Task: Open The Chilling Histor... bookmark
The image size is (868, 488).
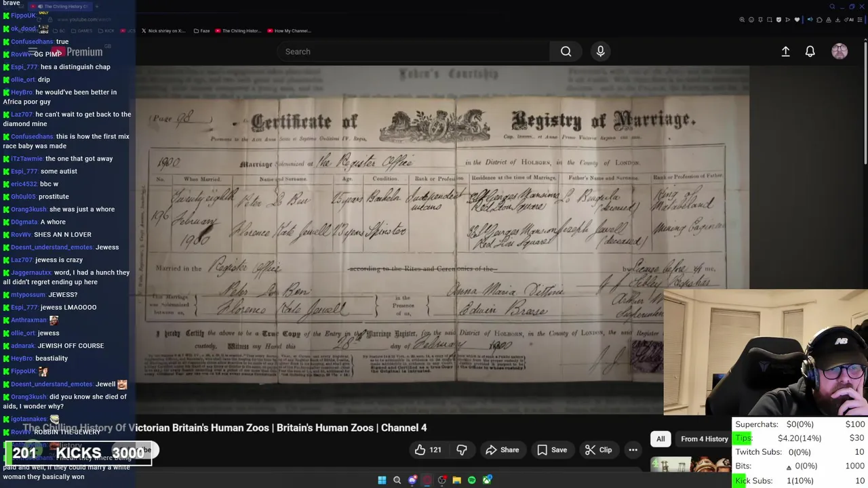Action: 238,30
